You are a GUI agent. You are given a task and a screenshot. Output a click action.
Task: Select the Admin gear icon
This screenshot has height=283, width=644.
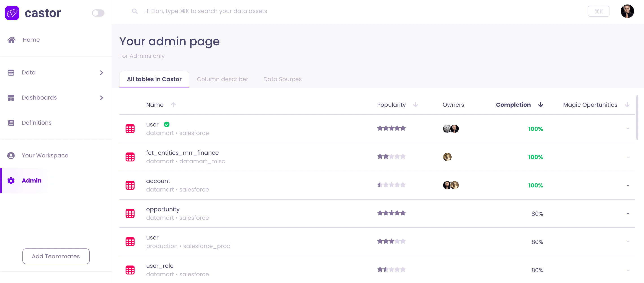coord(11,181)
